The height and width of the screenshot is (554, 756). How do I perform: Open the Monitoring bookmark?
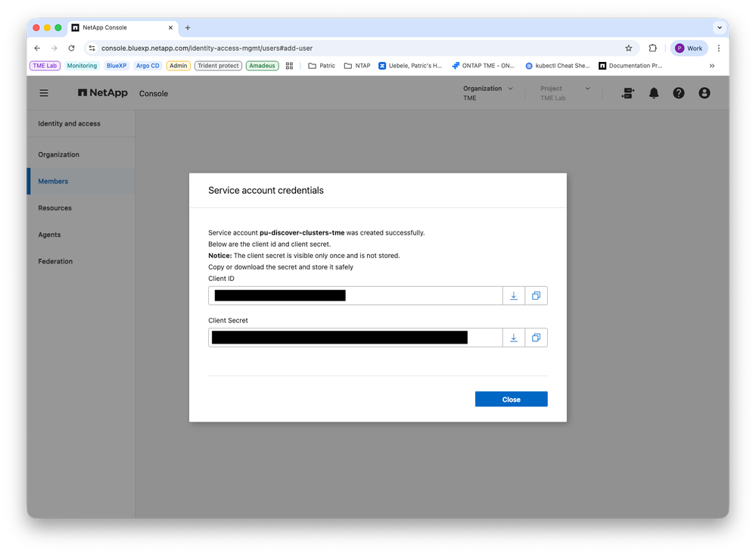coord(82,66)
